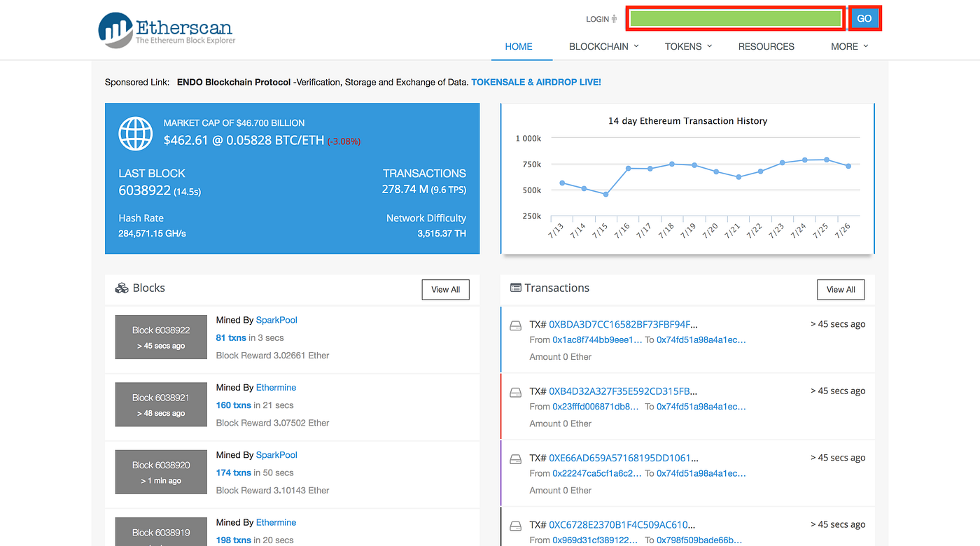Screen dimensions: 980x546
Task: Click the $462.61 @ 0.05828 BTC/ETH price
Action: (x=244, y=140)
